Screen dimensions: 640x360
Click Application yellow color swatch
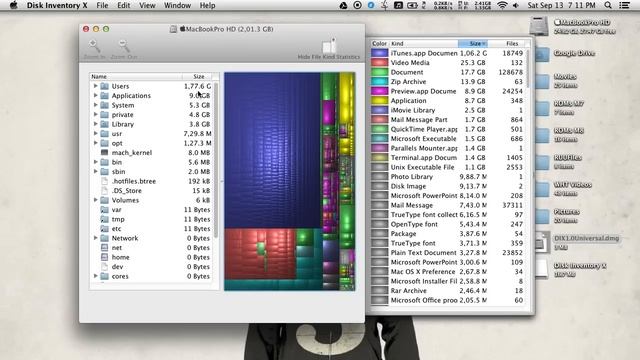pos(379,100)
